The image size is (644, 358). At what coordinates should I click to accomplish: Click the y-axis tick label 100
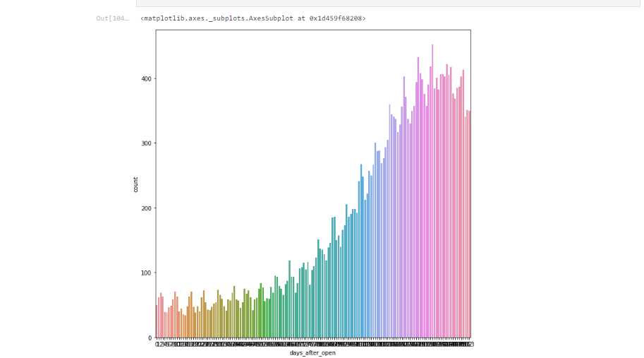[x=145, y=273]
